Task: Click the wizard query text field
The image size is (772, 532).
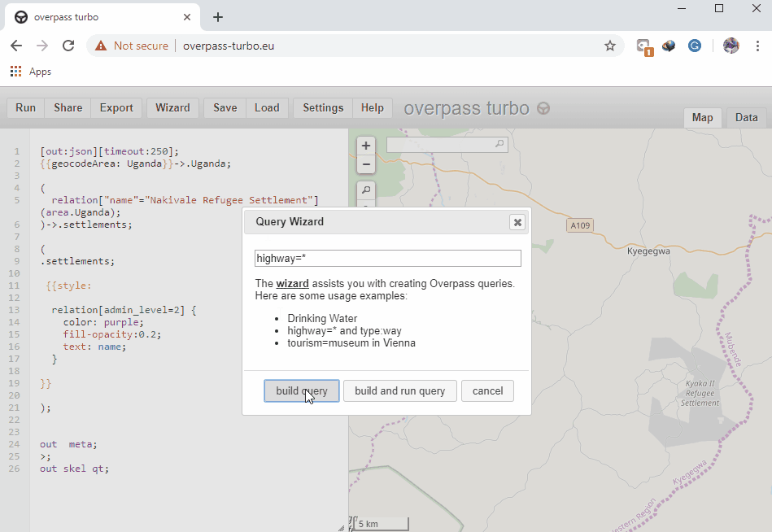Action: (x=387, y=259)
